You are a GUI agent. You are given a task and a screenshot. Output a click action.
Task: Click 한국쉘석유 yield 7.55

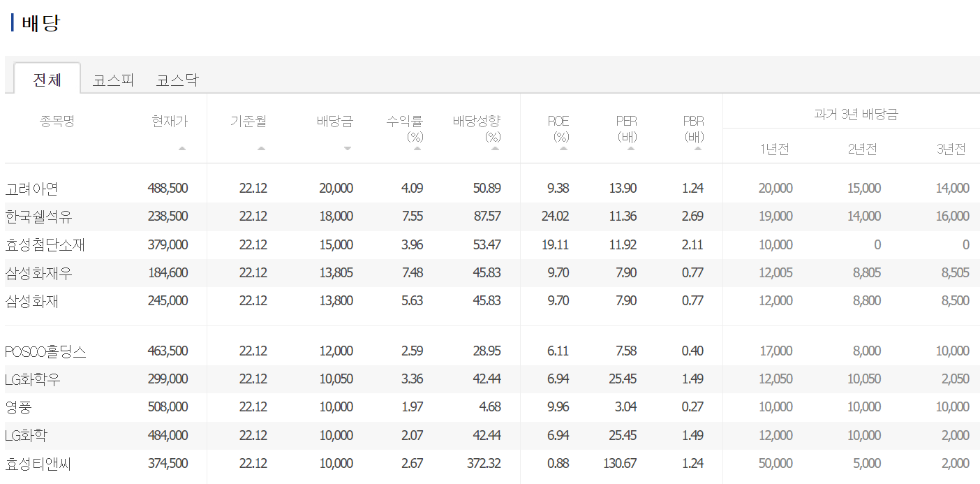pyautogui.click(x=413, y=217)
